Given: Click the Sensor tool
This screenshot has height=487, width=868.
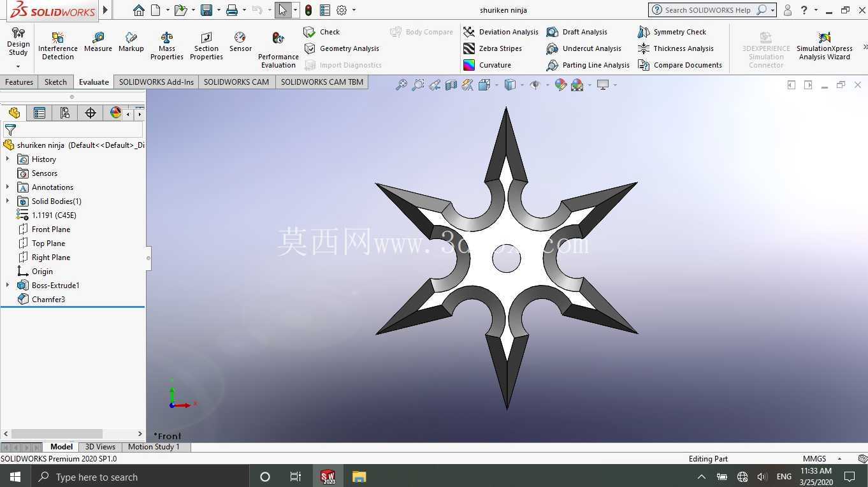Looking at the screenshot, I should click(x=240, y=42).
